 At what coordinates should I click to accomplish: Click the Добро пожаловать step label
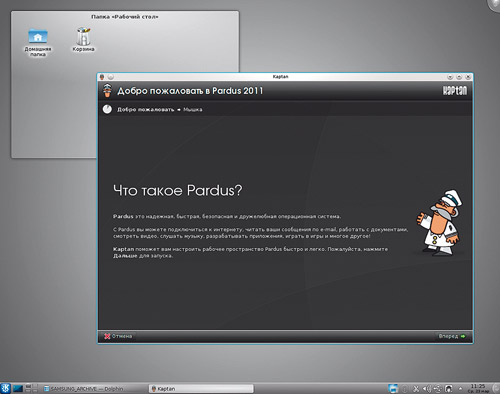click(146, 109)
